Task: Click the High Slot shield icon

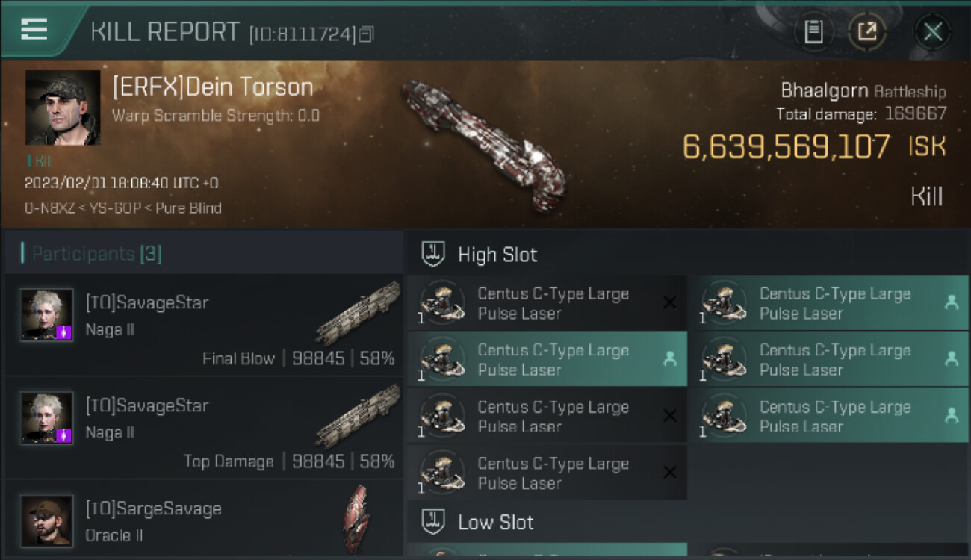Action: 434,254
